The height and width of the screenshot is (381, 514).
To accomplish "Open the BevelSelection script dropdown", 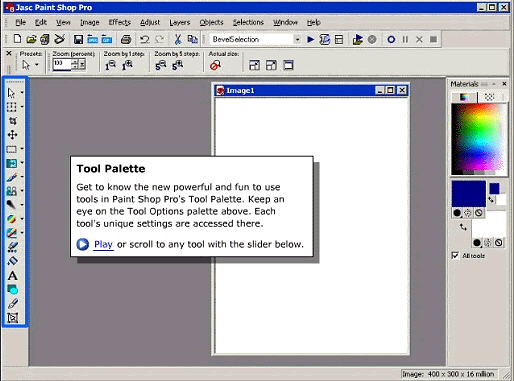I will pyautogui.click(x=297, y=40).
